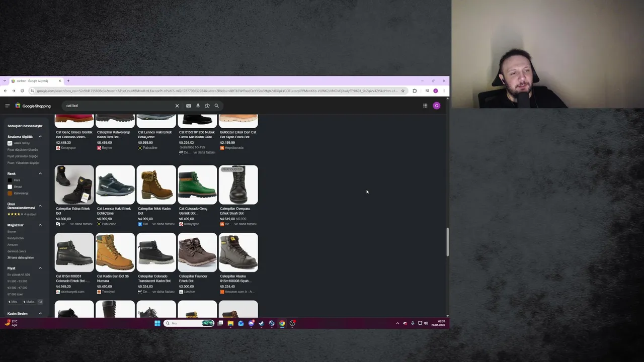
Task: Open Steam from the taskbar
Action: click(261, 323)
